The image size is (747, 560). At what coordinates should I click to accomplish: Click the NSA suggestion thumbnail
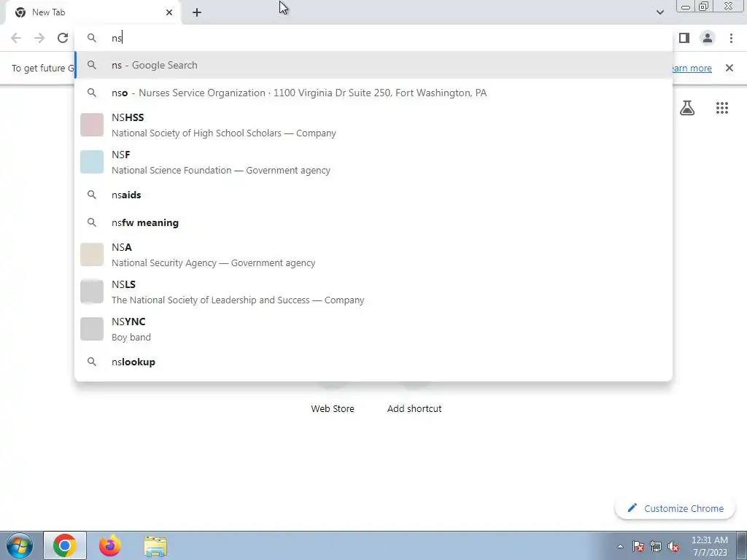point(92,254)
